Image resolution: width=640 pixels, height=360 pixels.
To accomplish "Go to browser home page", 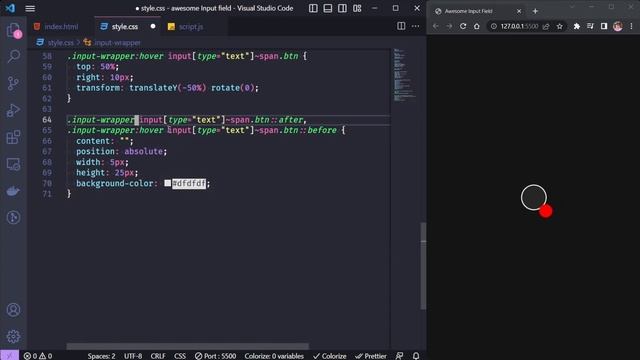I will (x=477, y=26).
